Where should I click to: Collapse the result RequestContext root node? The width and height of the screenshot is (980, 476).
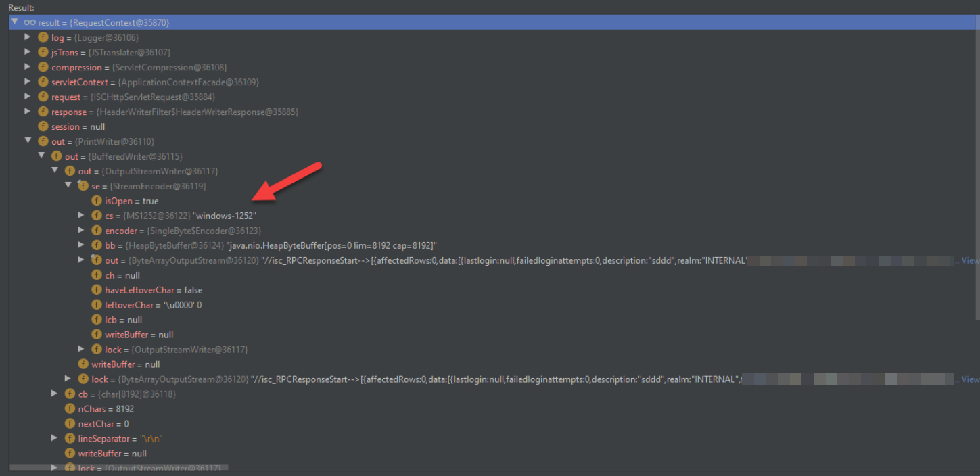[x=15, y=22]
